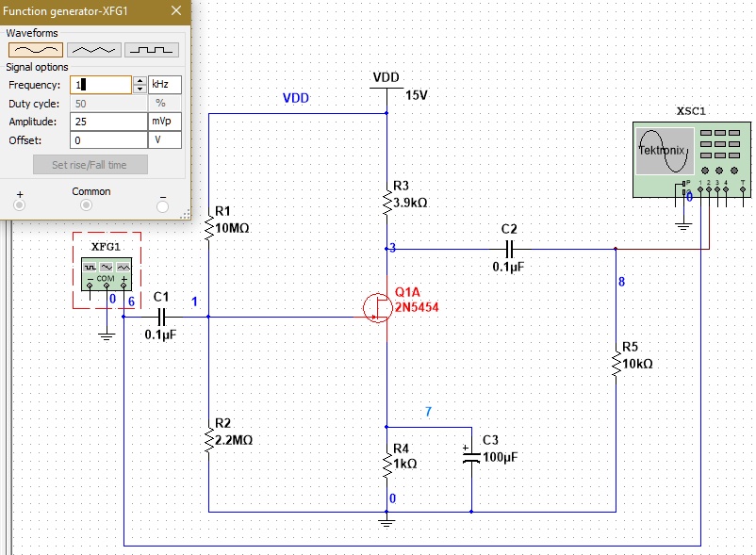Increase frequency with the up stepper arrow

[x=139, y=80]
